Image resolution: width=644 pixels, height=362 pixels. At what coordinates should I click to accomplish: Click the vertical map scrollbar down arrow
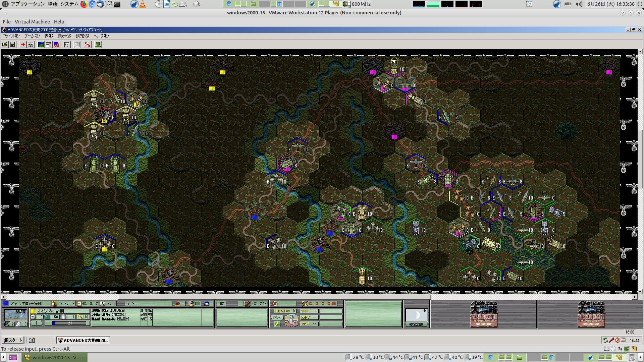click(640, 291)
